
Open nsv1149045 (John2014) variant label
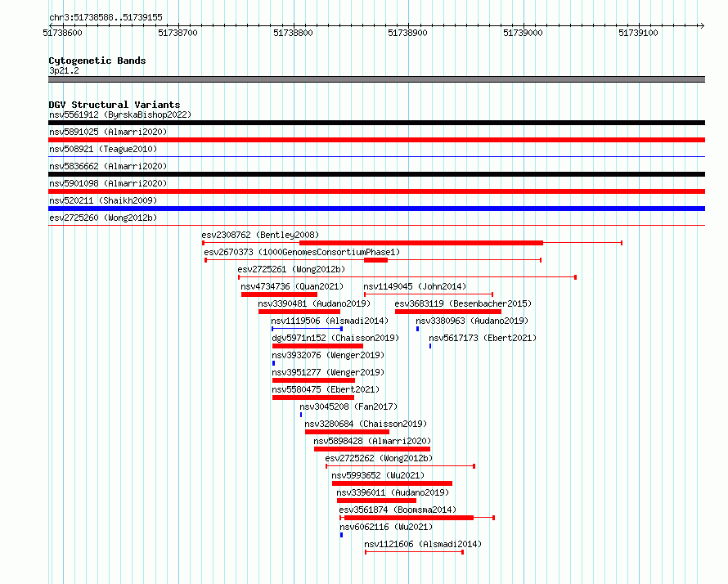[x=415, y=286]
